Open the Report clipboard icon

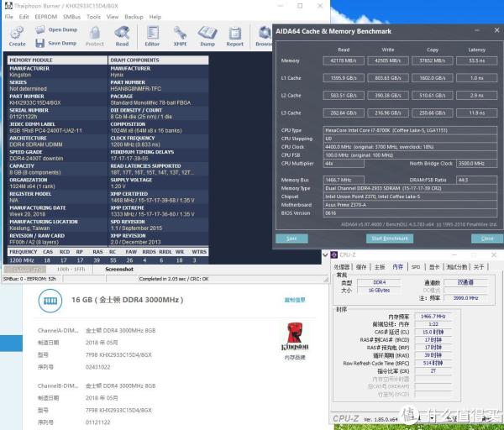(235, 33)
